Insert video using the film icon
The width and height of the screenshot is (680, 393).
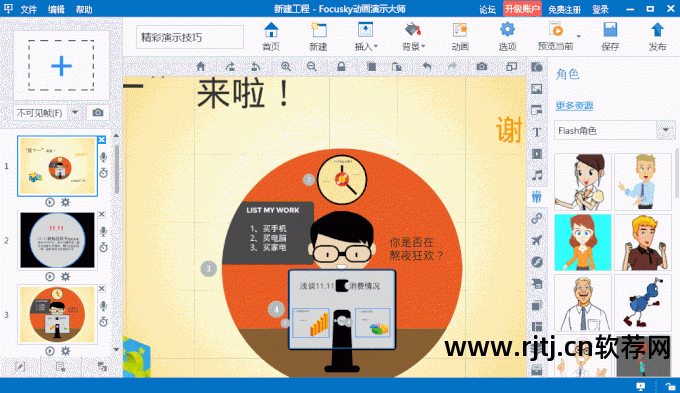coord(537,154)
